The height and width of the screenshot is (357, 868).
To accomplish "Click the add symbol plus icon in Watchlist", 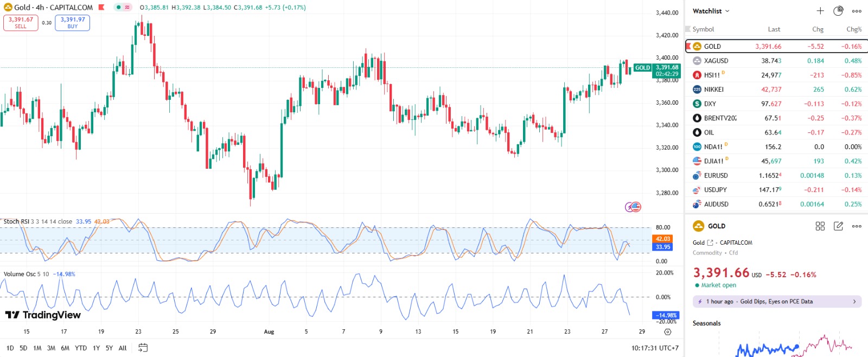I will (x=820, y=11).
